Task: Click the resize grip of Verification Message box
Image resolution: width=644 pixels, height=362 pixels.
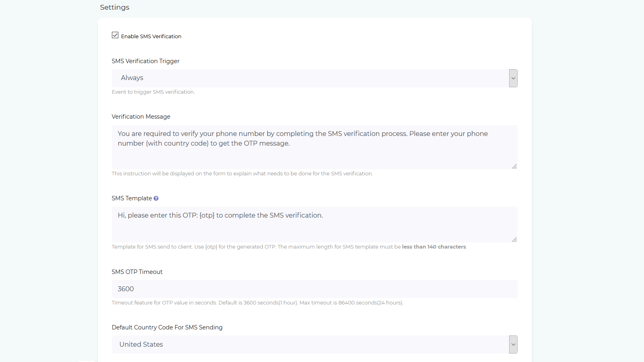Action: [x=514, y=166]
